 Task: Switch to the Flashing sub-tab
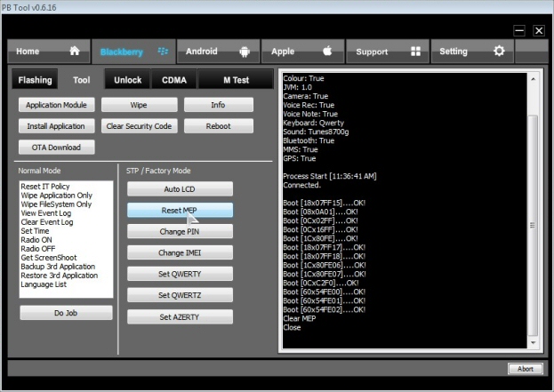pyautogui.click(x=35, y=80)
